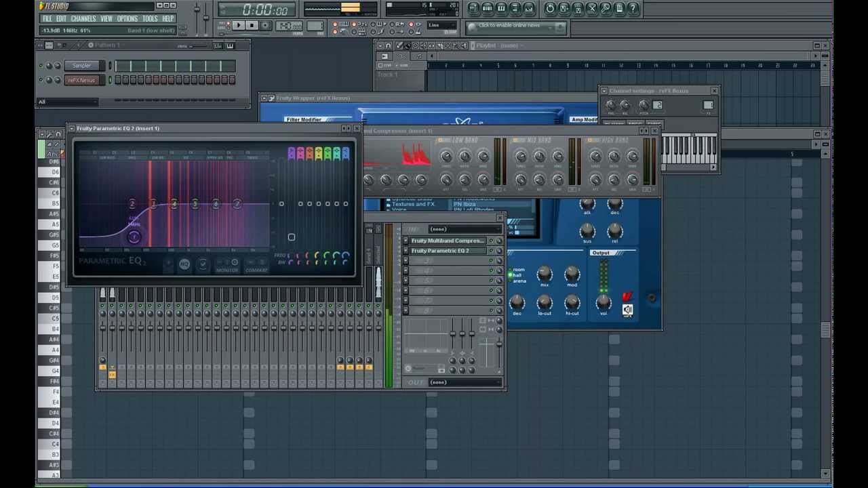
Task: Toggle Fruity Multiband Compressor enable LED
Action: point(492,241)
